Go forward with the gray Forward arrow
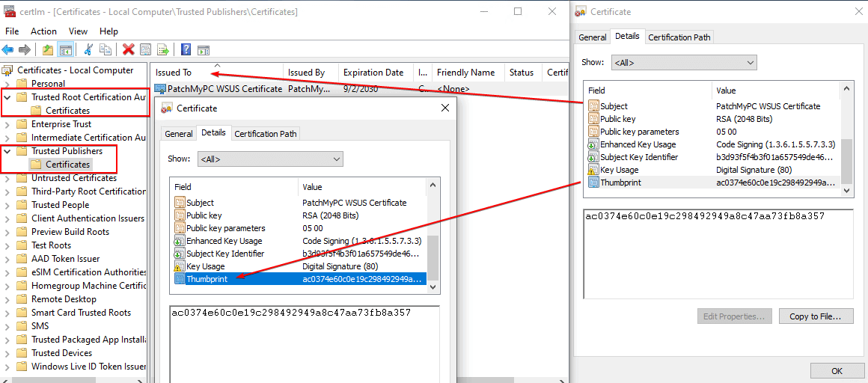 click(25, 50)
